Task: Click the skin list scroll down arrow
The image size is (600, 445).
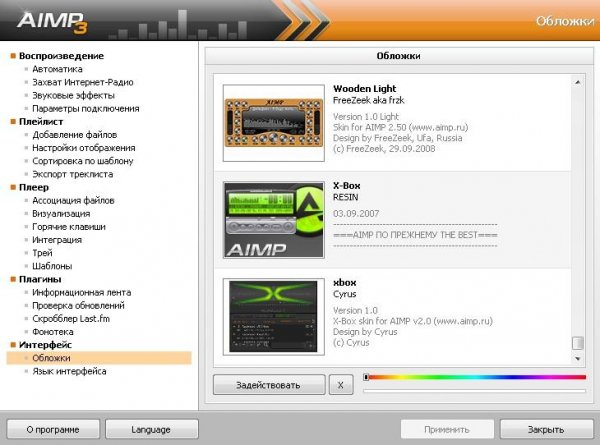Action: click(x=578, y=359)
